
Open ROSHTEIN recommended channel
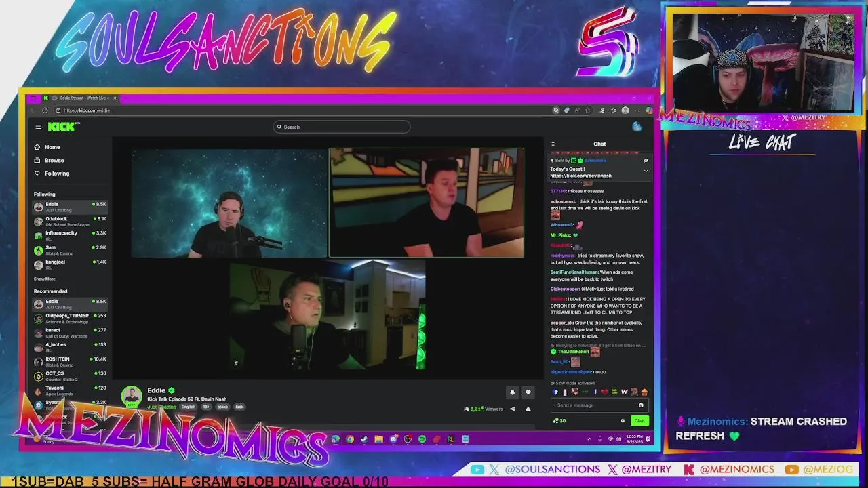click(x=71, y=361)
